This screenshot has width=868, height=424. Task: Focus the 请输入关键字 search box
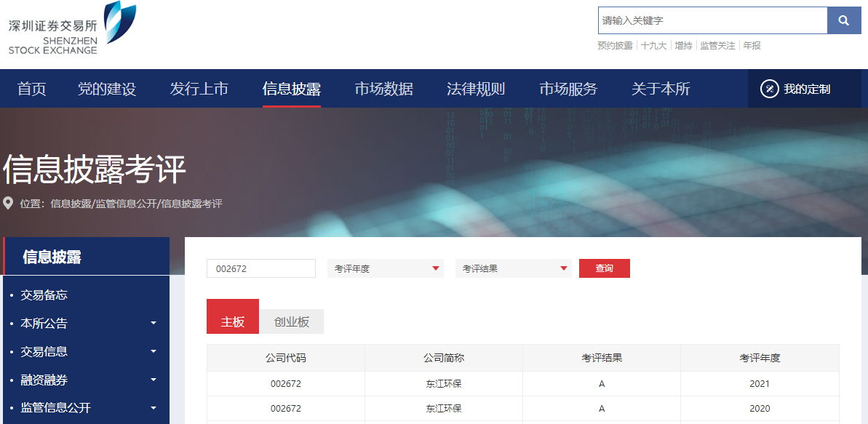click(x=712, y=20)
